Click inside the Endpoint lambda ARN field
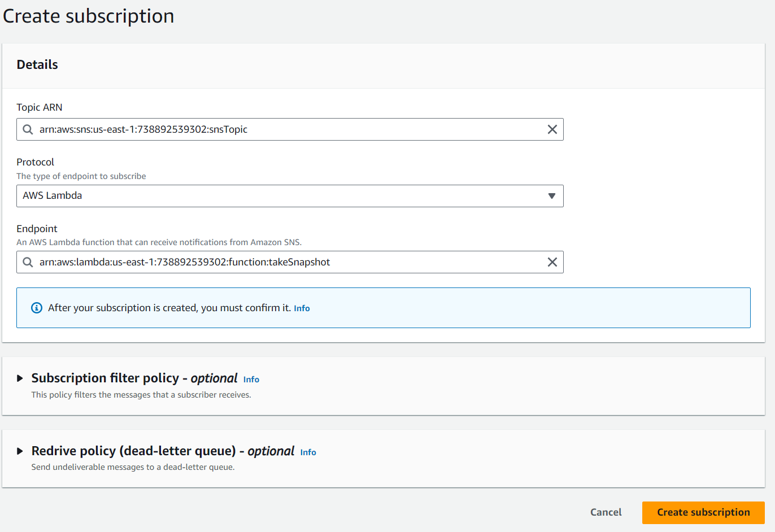The image size is (775, 532). [x=290, y=262]
